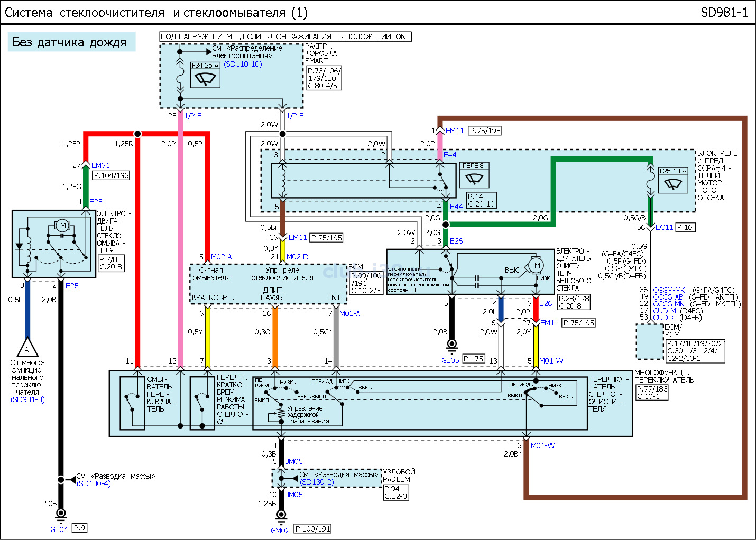The height and width of the screenshot is (540, 756).
Task: Click the I/P-F connector label
Action: tap(193, 116)
